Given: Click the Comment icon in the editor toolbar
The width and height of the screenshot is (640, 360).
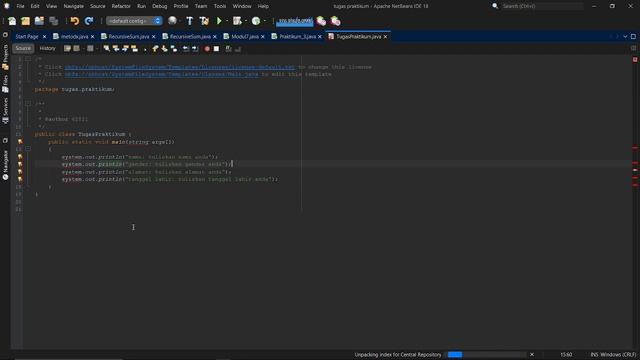Looking at the screenshot, I should (x=229, y=49).
